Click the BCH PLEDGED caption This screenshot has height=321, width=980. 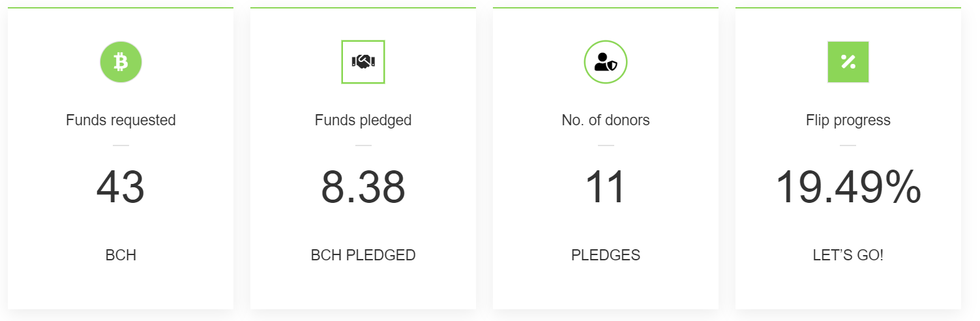pos(363,255)
